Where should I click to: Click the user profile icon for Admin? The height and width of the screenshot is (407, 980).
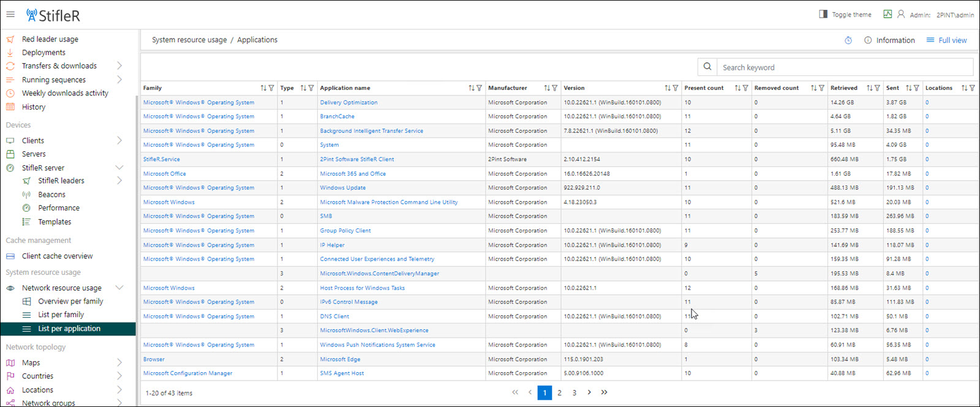(901, 15)
